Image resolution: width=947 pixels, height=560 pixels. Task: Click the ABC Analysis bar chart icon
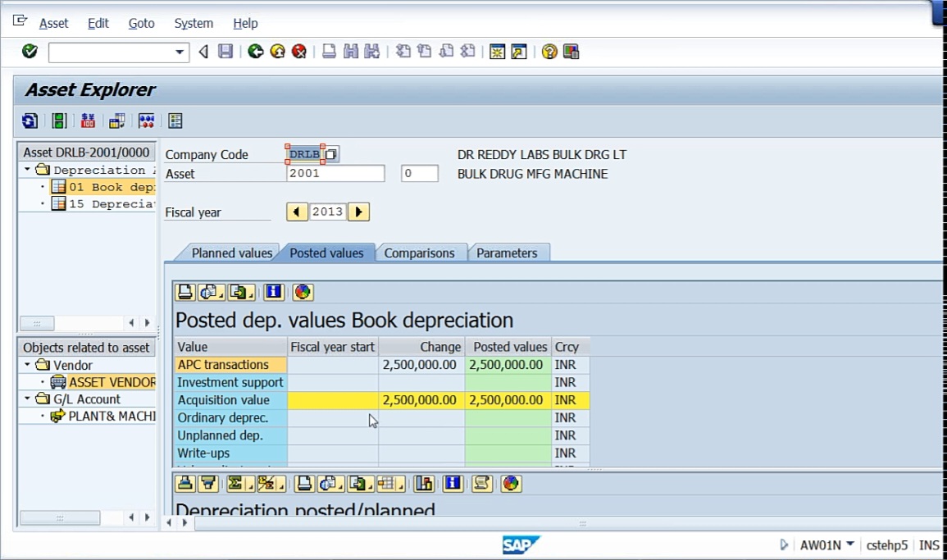click(x=424, y=483)
